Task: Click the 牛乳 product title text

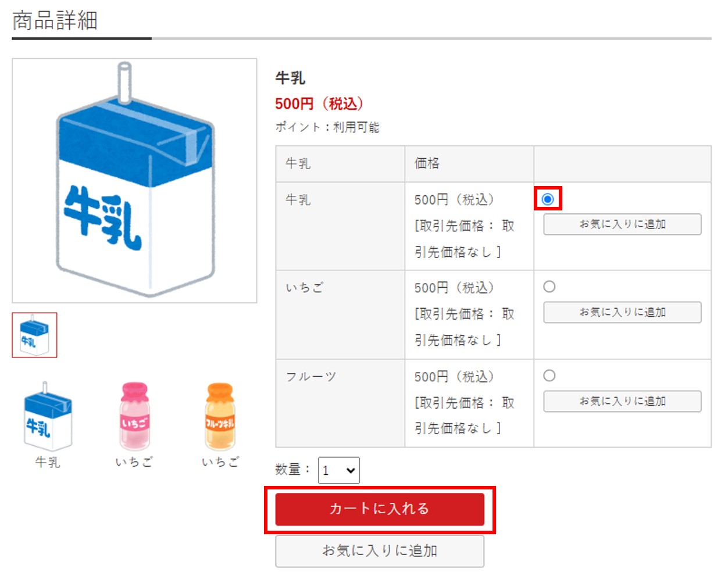Action: [290, 78]
